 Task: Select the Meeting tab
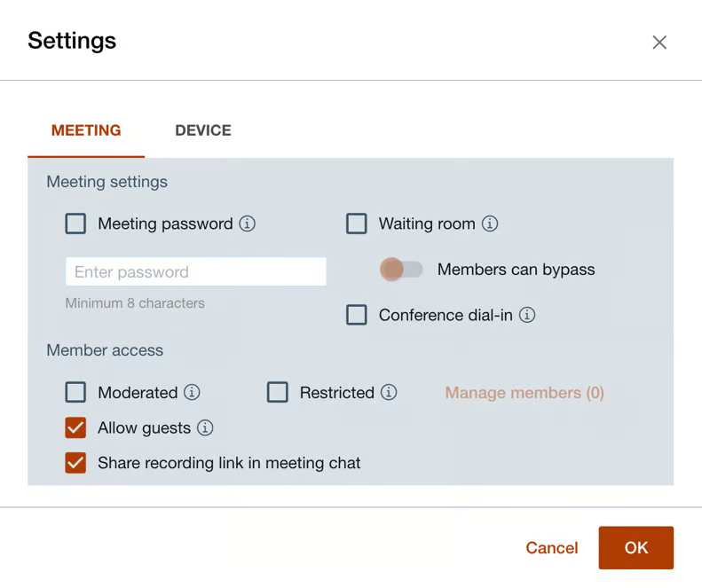coord(86,130)
